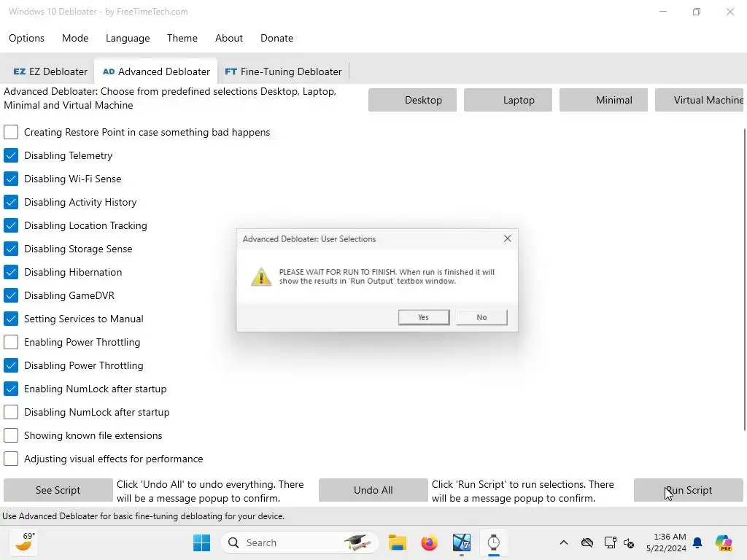747x560 pixels.
Task: Click the graduation cap search highlight icon
Action: point(357,542)
